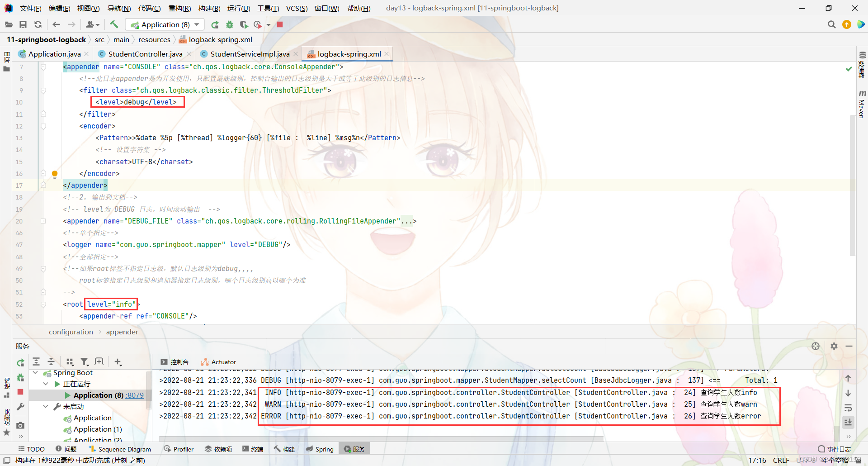The image size is (868, 466).
Task: Open the TODO tool window
Action: coord(32,449)
